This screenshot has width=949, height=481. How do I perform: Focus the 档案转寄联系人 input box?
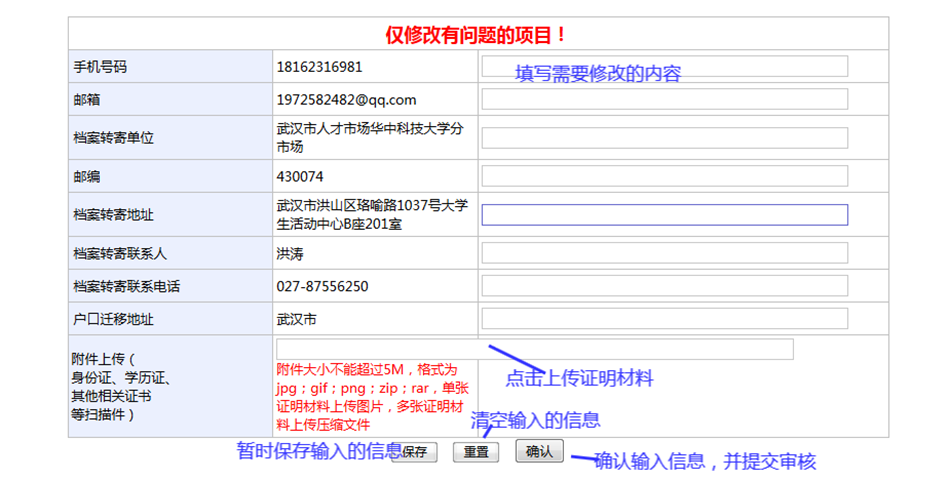coord(664,253)
